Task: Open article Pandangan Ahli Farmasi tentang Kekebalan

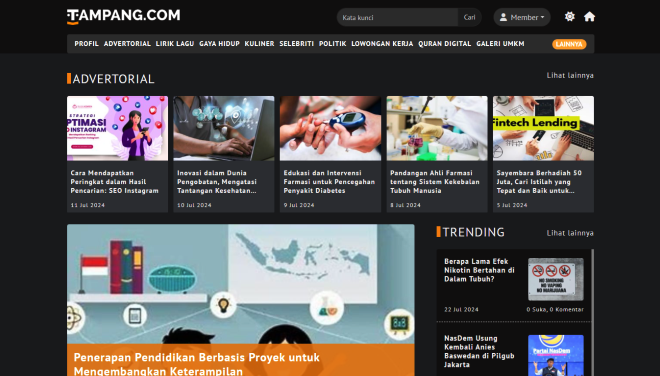Action: 435,182
